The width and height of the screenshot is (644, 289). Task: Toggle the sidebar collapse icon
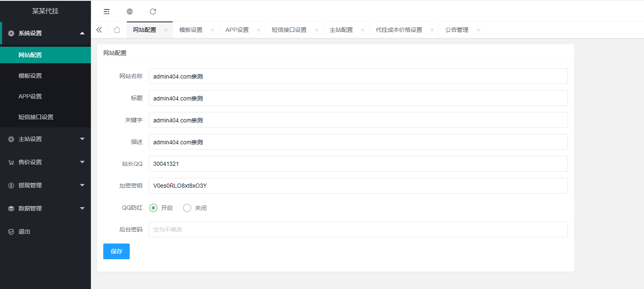(x=107, y=12)
